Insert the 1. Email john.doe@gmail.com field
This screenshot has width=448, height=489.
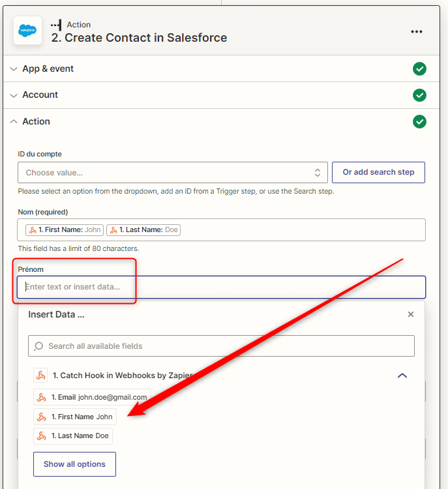92,397
